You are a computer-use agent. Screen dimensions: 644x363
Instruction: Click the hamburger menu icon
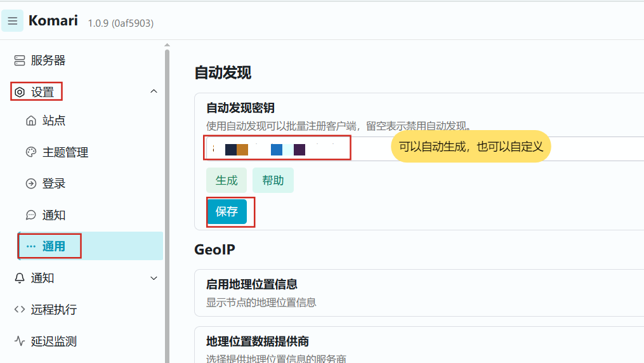(x=12, y=21)
